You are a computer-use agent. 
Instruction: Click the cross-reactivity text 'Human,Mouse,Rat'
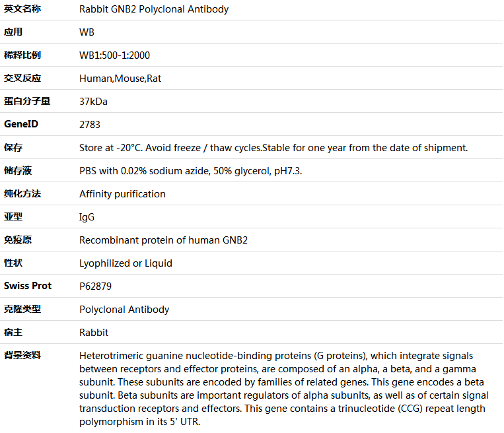(x=120, y=79)
